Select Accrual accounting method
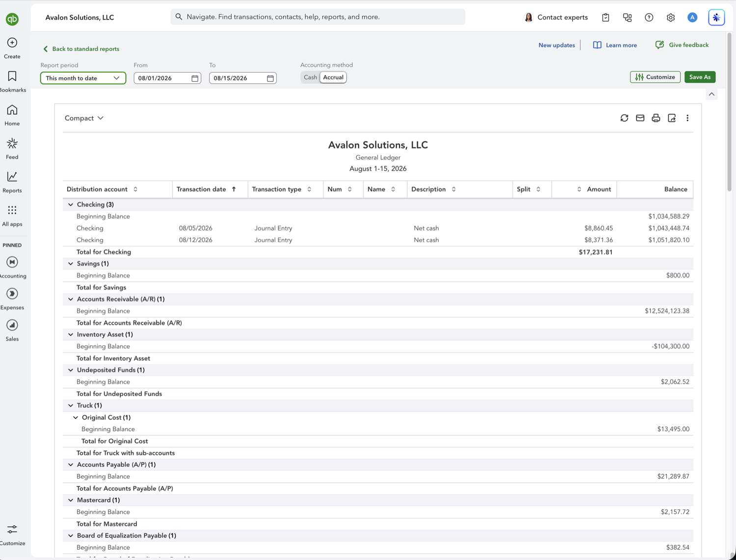Image resolution: width=736 pixels, height=560 pixels. 333,77
